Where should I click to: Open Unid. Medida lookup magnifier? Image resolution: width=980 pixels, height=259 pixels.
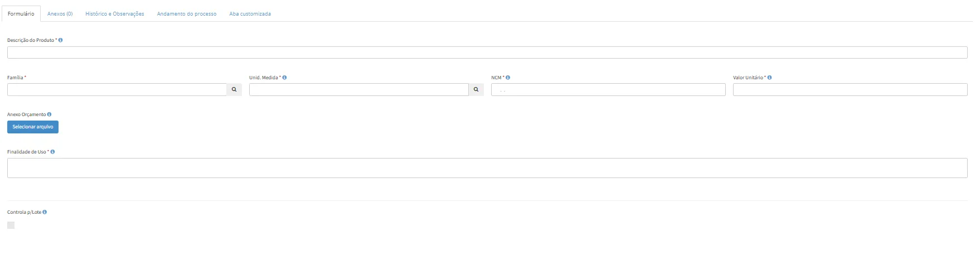[x=476, y=89]
